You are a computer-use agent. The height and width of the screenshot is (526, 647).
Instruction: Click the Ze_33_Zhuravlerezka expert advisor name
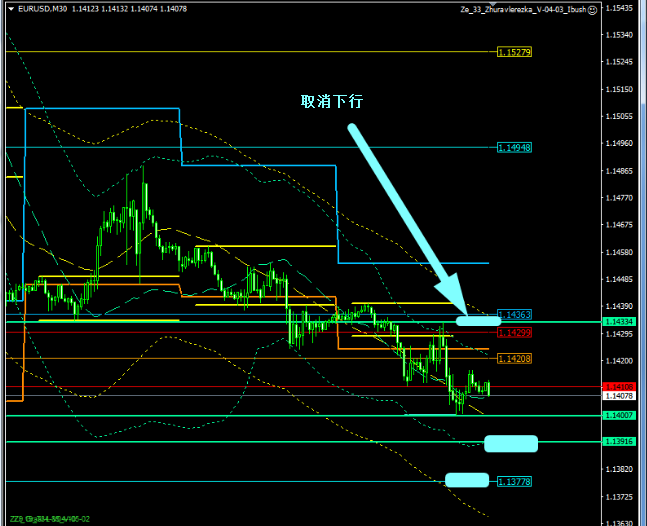522,9
